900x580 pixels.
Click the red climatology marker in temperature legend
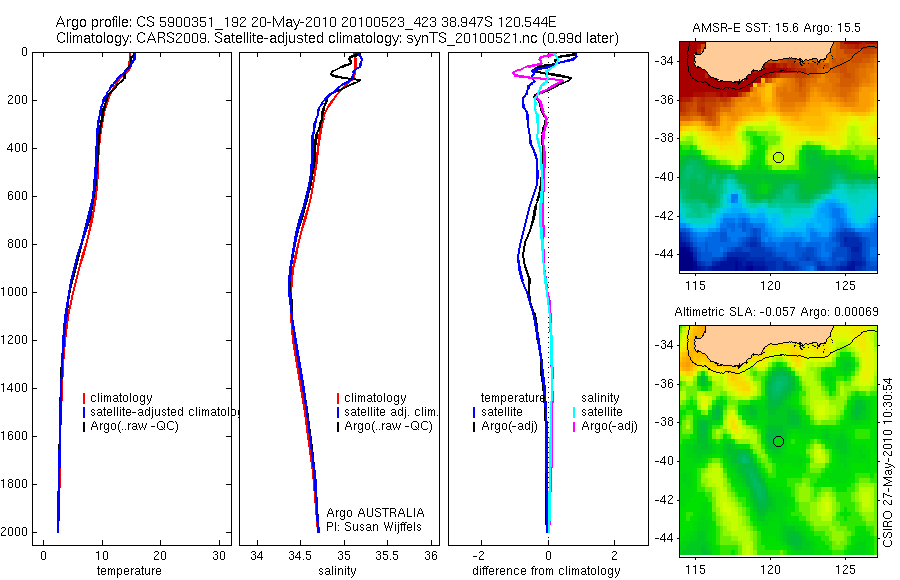tap(84, 398)
